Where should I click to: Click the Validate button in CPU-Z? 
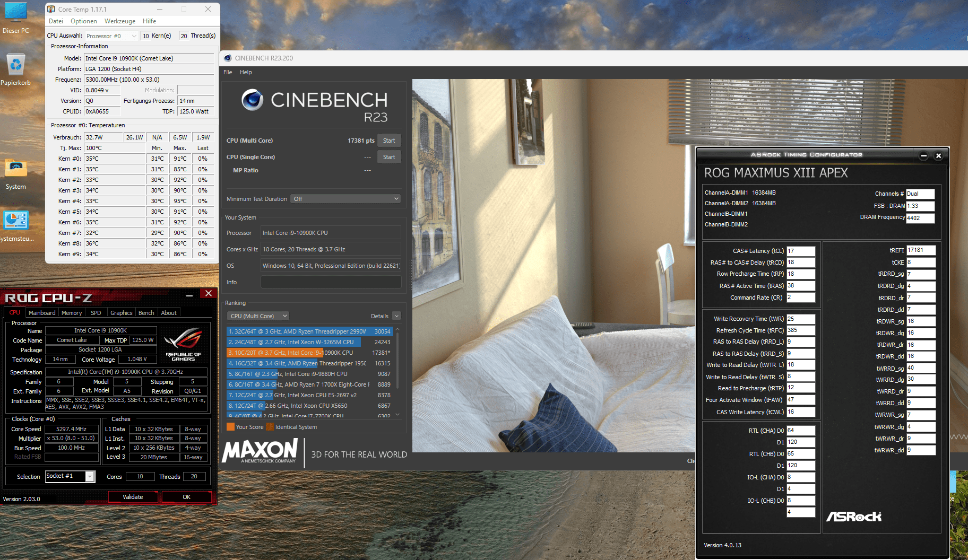[x=133, y=497]
